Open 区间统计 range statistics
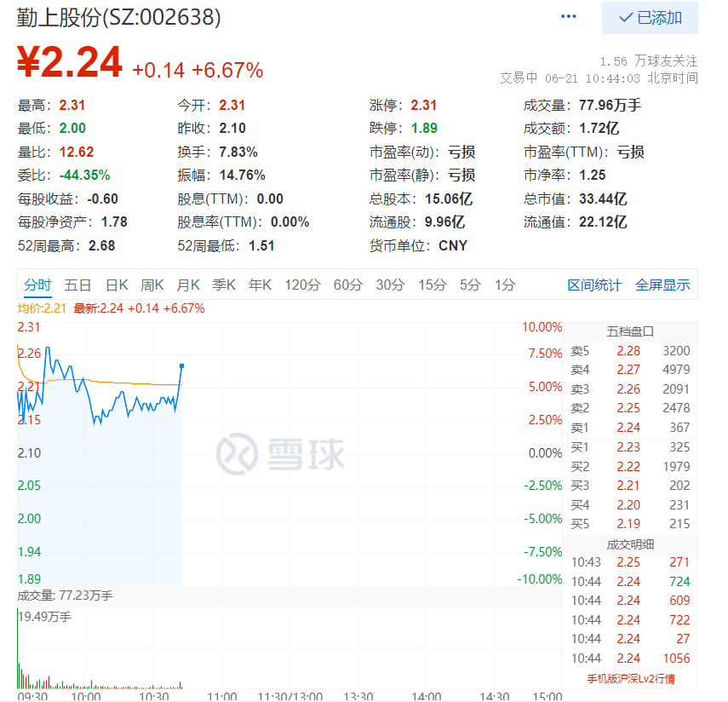 click(x=594, y=285)
